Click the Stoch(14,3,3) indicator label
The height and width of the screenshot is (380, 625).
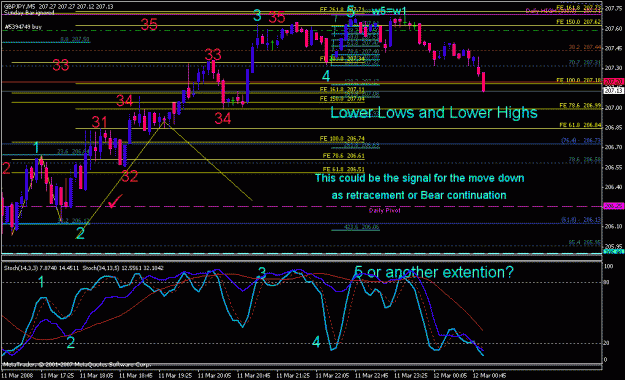tap(41, 268)
